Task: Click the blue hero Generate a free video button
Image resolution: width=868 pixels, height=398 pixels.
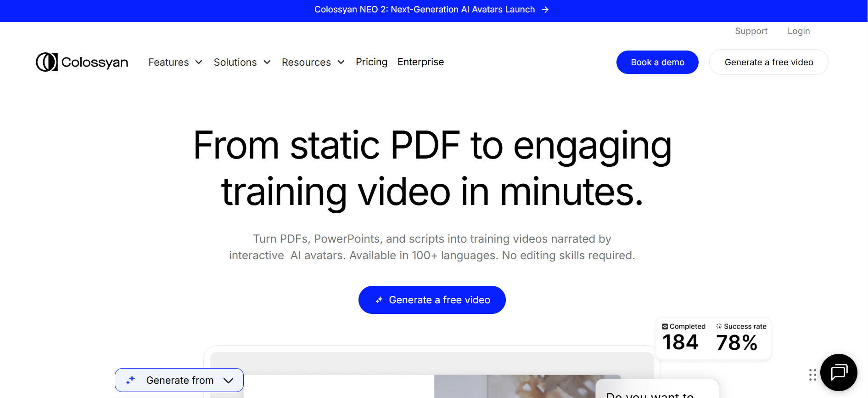Action: pyautogui.click(x=432, y=300)
